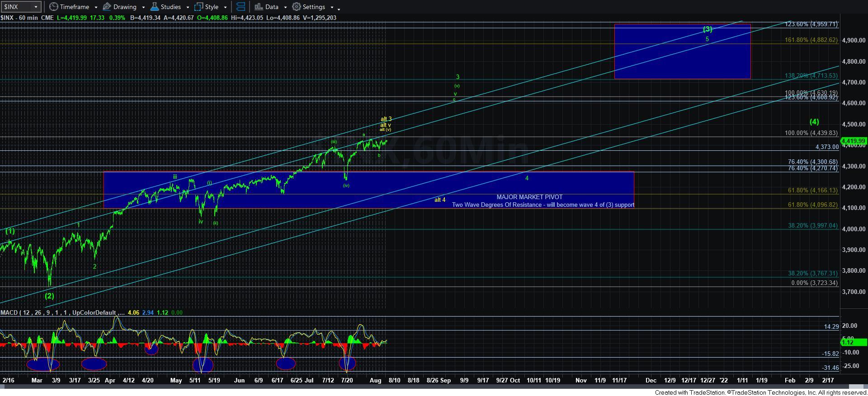Click the MACD oval marker under 7/20
Screen dimensions: 868x396
point(347,363)
